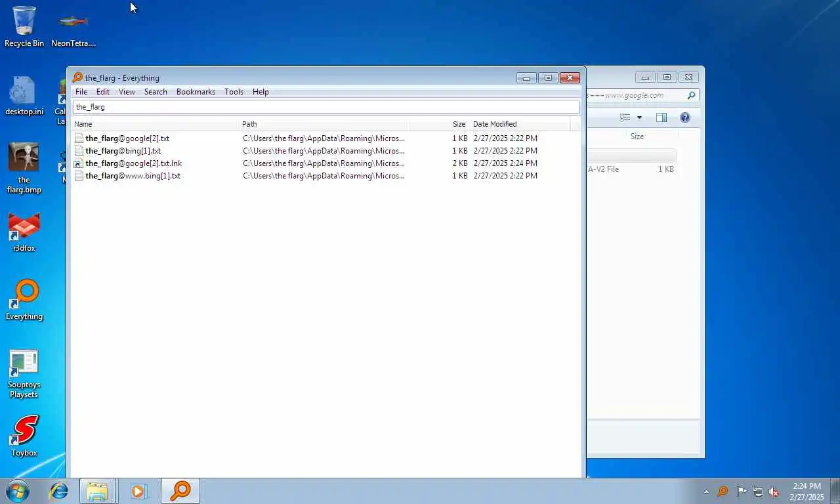Click Size column header in Explorer window
This screenshot has height=504, width=840.
click(x=637, y=136)
